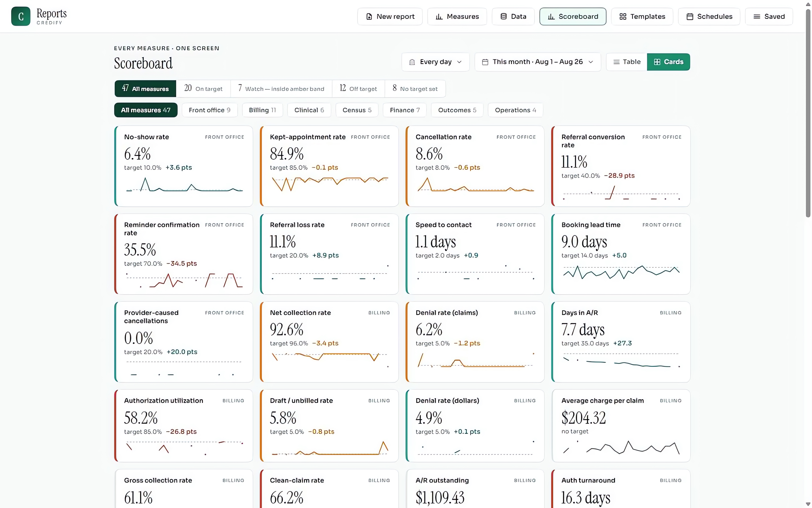Image resolution: width=812 pixels, height=508 pixels.
Task: Click the New report document icon
Action: pos(369,17)
